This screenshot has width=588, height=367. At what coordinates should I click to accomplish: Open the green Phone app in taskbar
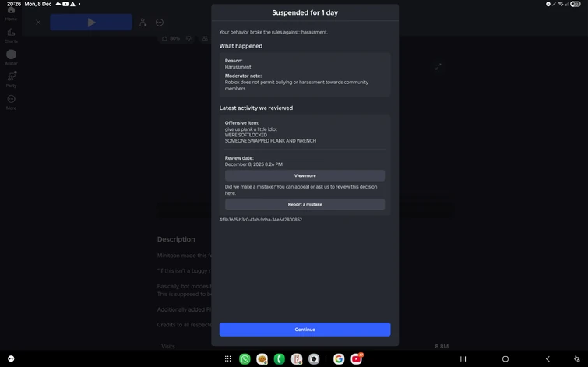pyautogui.click(x=279, y=359)
